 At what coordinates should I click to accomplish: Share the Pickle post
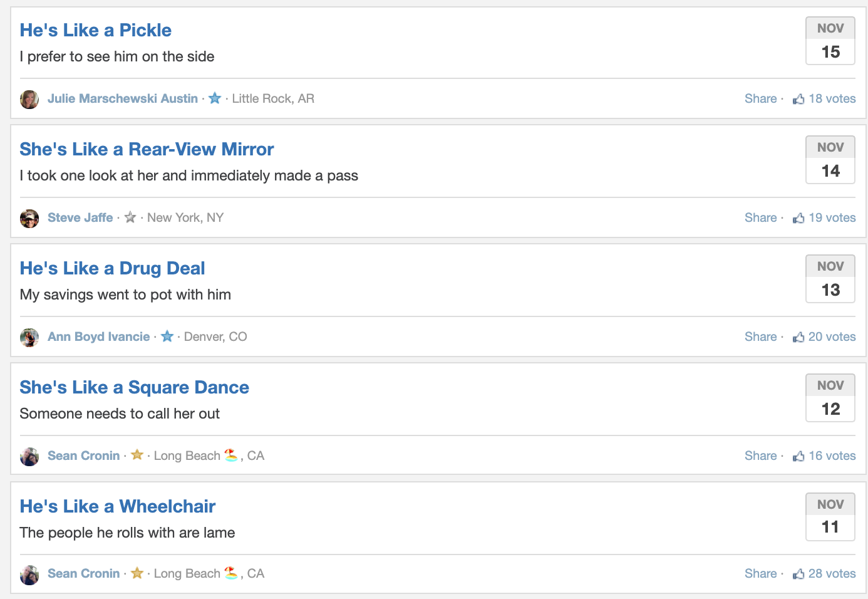[760, 98]
